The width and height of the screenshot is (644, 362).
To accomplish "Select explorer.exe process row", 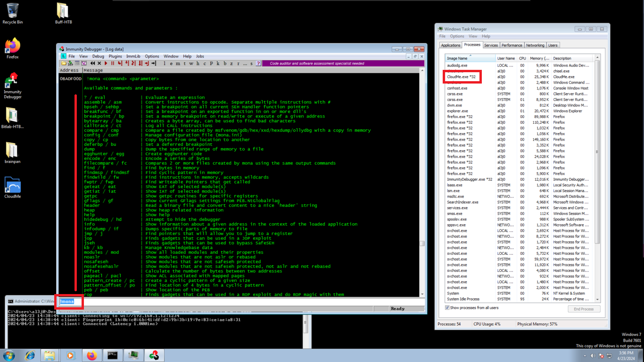I will 520,111.
